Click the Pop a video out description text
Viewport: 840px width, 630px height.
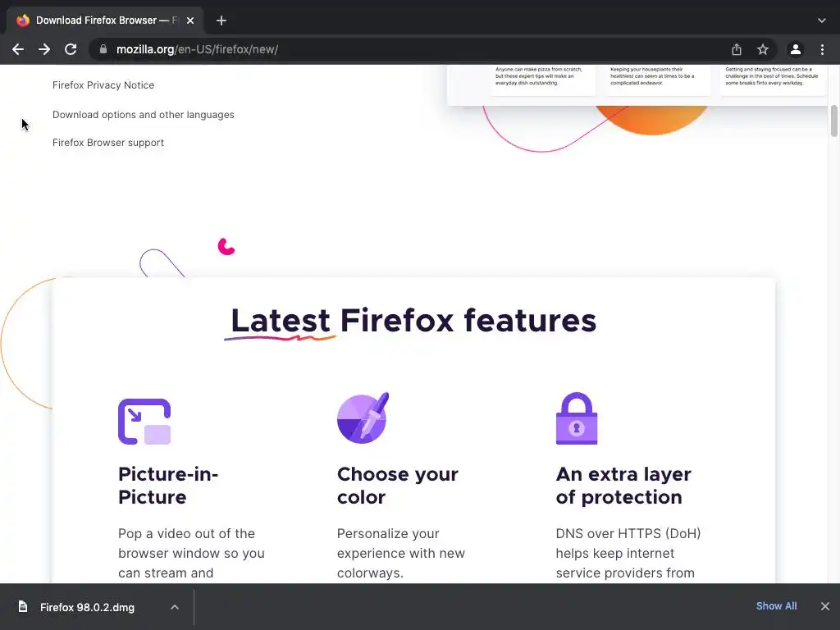tap(191, 554)
